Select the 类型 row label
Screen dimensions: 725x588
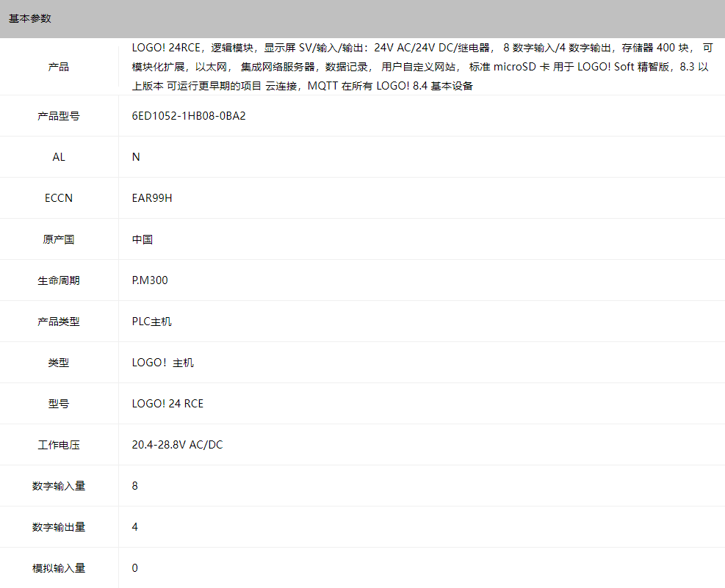point(59,363)
